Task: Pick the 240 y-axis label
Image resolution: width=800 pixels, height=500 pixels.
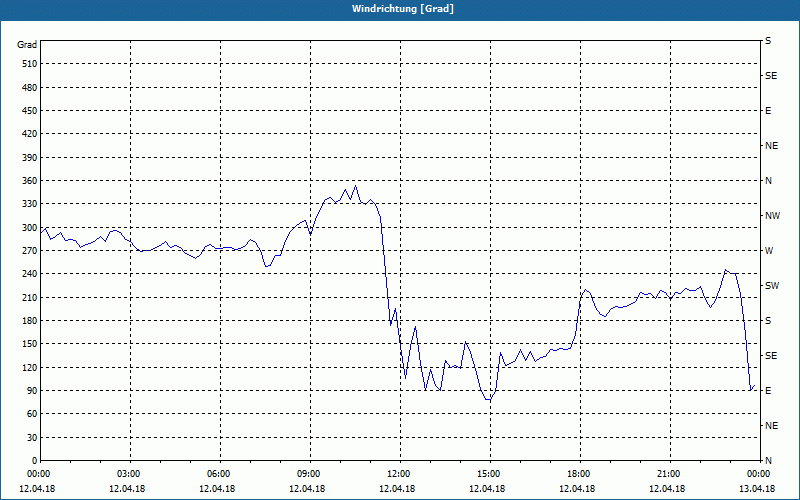Action: click(x=30, y=274)
